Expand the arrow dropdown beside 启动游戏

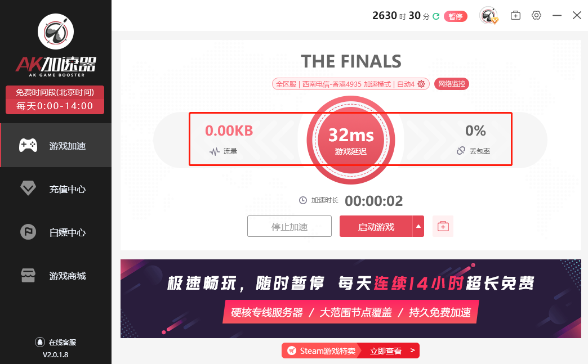[x=418, y=226]
